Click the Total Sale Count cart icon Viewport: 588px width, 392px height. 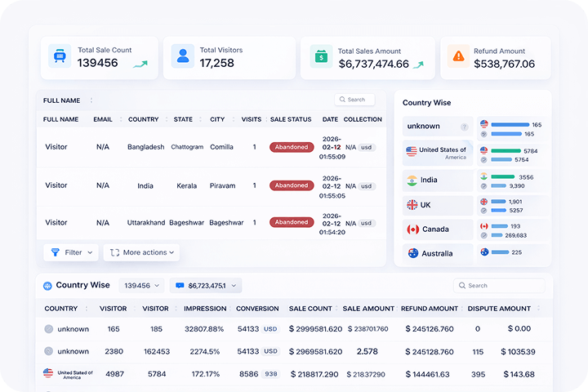pos(60,56)
